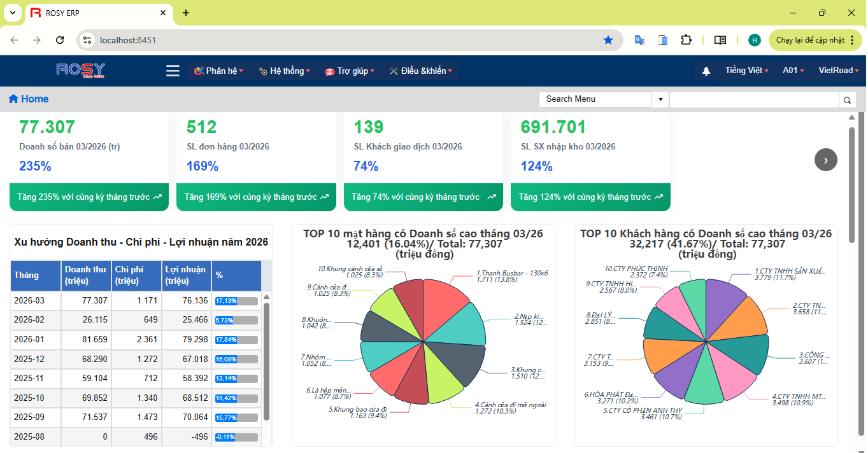Show next dashboard cards with arrow
Screen dimensions: 868x453
[825, 160]
